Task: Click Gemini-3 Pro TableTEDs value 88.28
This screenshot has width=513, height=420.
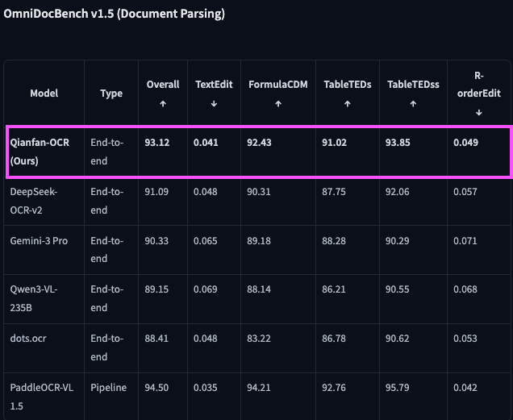Action: point(334,241)
